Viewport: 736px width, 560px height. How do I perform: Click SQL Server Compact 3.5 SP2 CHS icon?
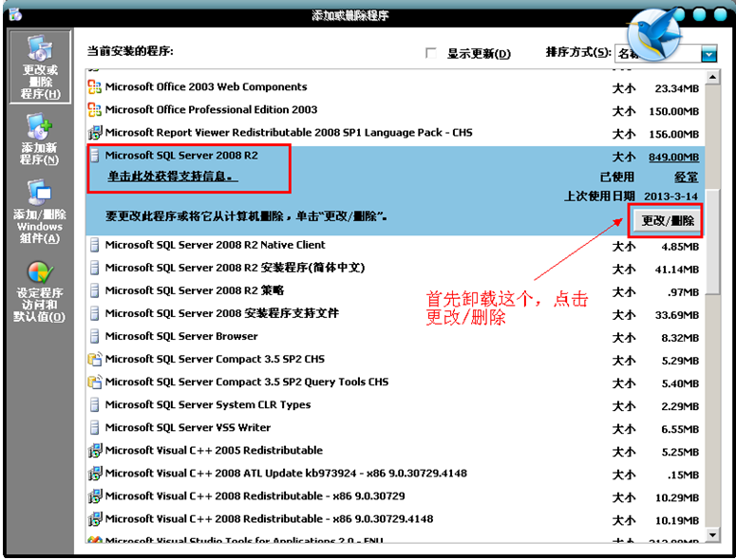tap(94, 360)
